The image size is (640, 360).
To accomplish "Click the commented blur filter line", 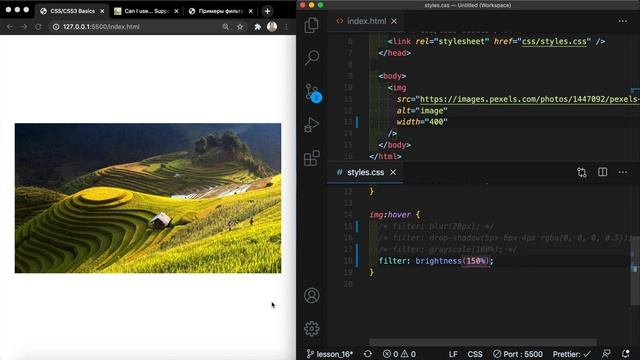I will [436, 226].
